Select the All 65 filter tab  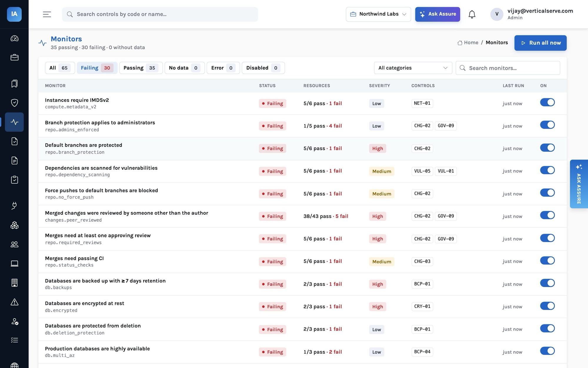(60, 68)
